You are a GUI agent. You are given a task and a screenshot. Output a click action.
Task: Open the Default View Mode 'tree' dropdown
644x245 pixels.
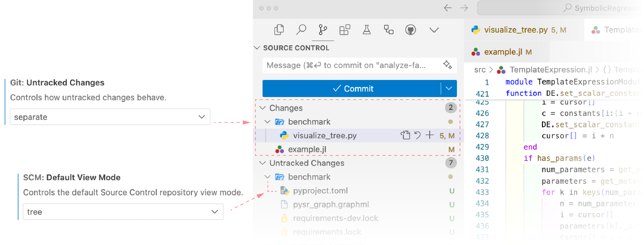point(123,212)
